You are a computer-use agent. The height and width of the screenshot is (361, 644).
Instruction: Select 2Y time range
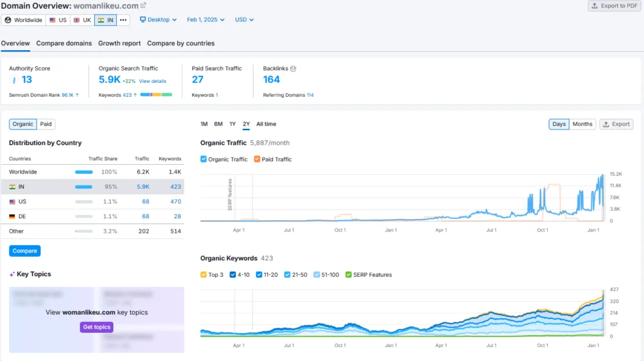[246, 124]
